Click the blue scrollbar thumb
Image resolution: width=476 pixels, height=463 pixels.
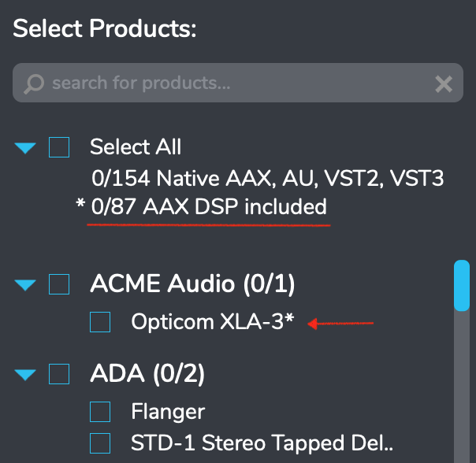pos(462,285)
